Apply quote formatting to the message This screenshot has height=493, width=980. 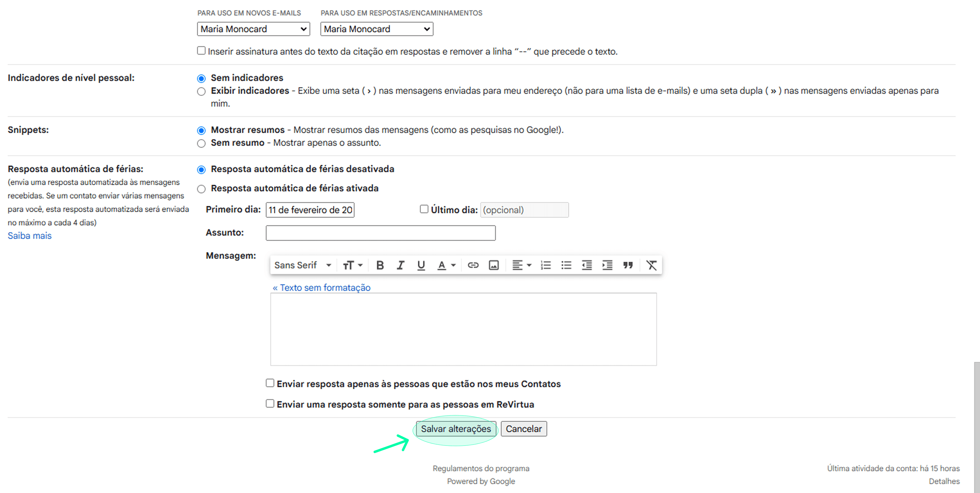coord(628,265)
